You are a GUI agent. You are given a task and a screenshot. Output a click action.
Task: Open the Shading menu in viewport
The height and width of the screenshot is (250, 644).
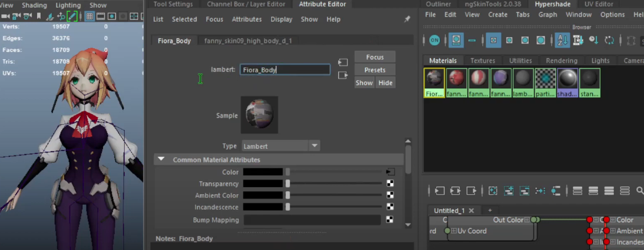pos(34,5)
